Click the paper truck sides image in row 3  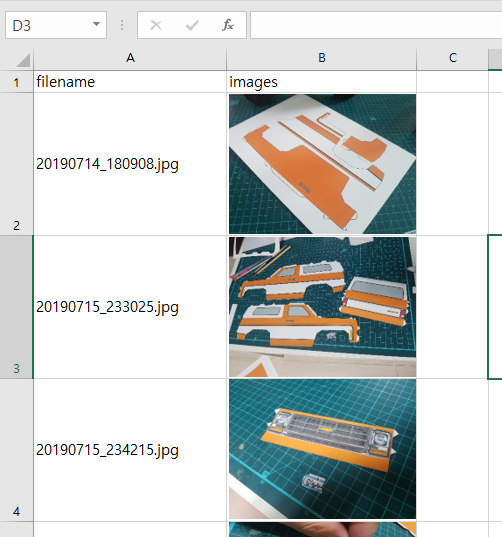tap(323, 307)
